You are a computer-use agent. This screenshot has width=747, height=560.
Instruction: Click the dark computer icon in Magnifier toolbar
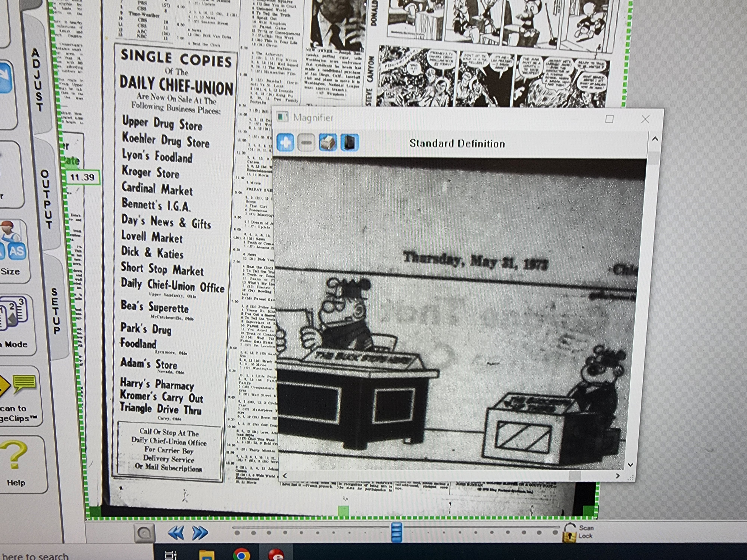[349, 142]
